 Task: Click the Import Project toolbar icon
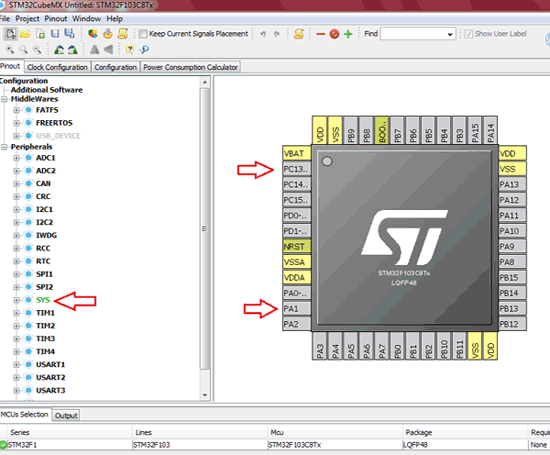(x=41, y=34)
